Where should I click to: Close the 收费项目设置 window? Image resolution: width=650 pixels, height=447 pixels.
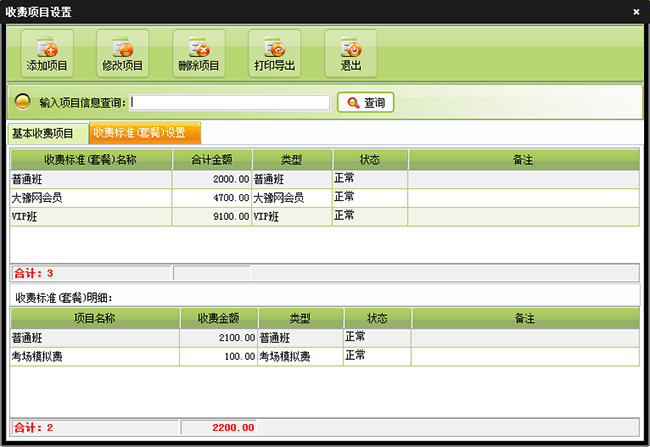click(x=636, y=11)
